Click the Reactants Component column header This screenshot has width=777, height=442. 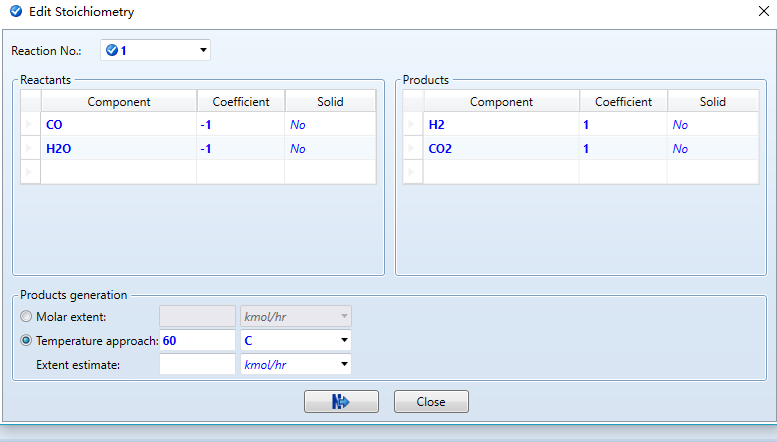118,101
